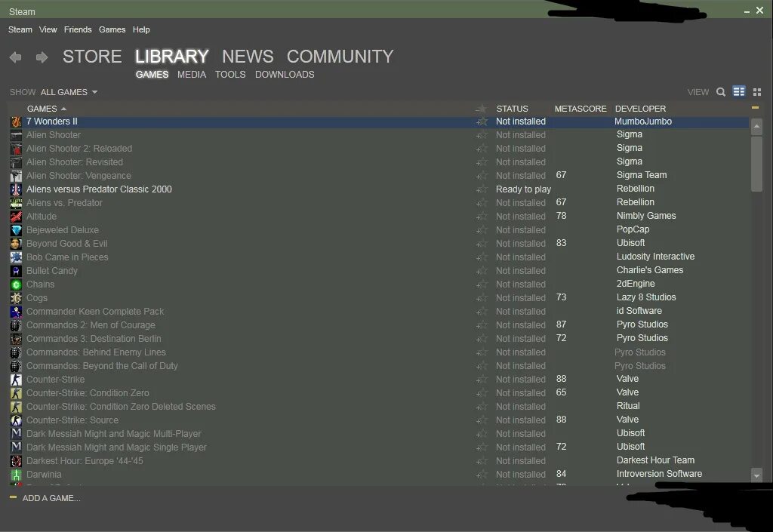773x532 pixels.
Task: Click ADD A GAME... button
Action: pos(45,498)
